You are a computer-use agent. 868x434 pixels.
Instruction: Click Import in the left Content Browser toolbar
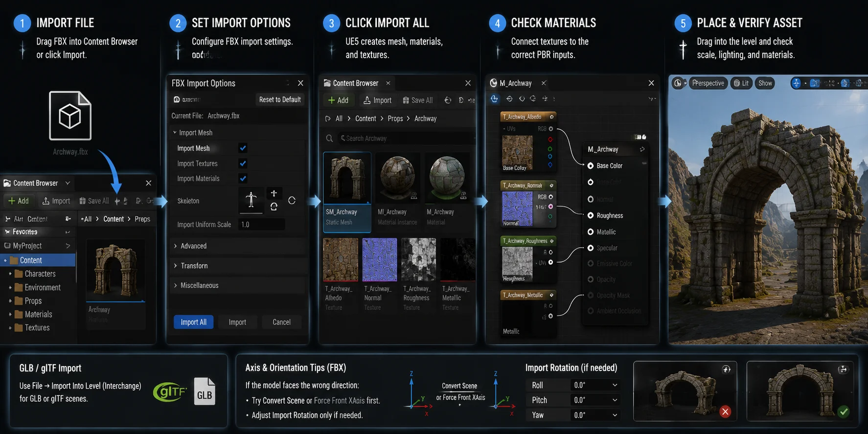(56, 201)
